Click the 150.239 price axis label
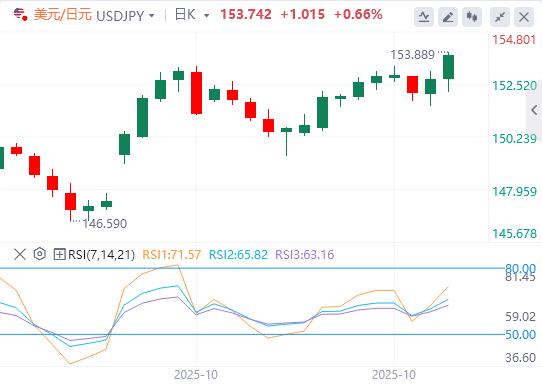Image resolution: width=542 pixels, height=385 pixels. coord(514,139)
